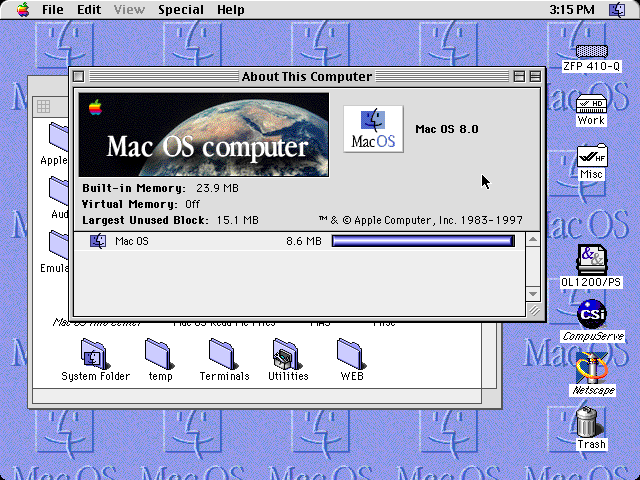This screenshot has height=480, width=640.
Task: Open the File menu
Action: tap(53, 9)
